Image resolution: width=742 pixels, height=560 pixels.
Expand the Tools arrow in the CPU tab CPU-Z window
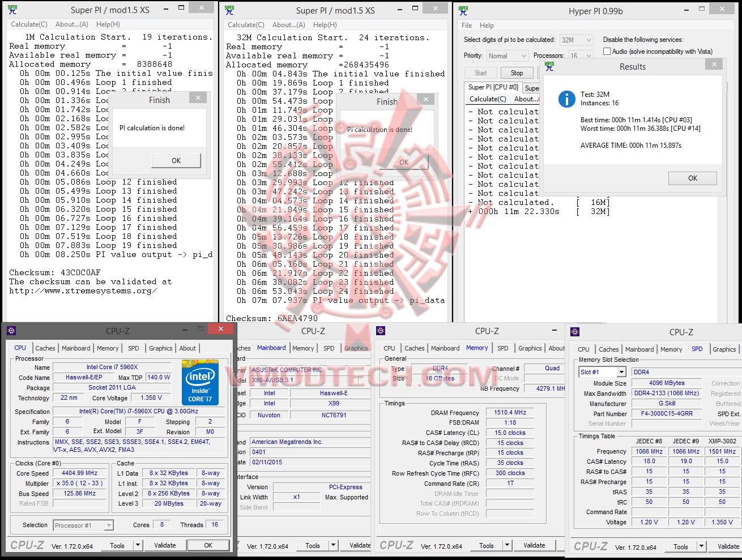[x=138, y=545]
